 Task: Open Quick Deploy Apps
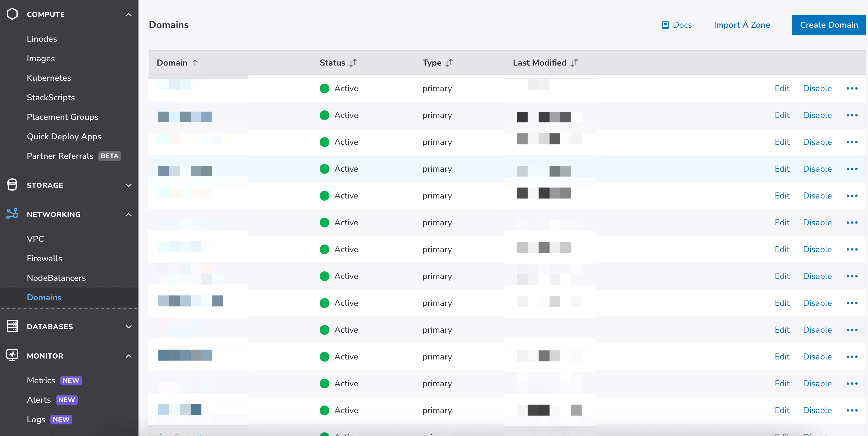64,137
